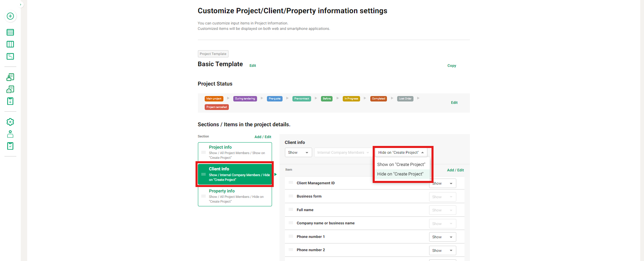Screen dimensions: 644x261
Task: Click Edit next to Basic Template title
Action: coord(253,66)
